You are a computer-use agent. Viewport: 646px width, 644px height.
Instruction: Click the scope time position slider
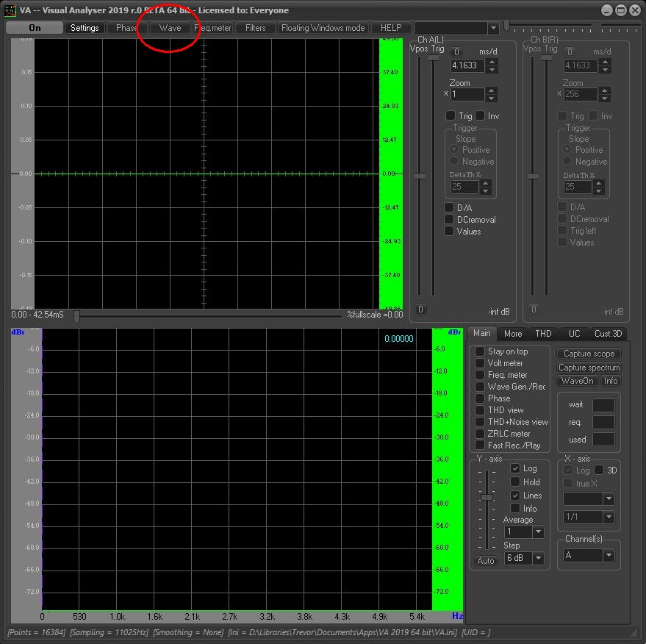click(77, 316)
